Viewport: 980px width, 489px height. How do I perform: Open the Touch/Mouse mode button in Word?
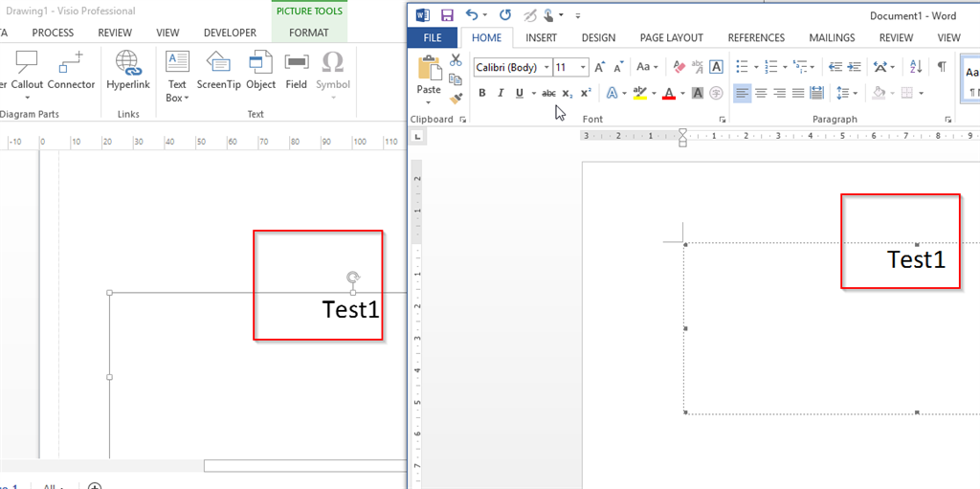coord(548,15)
